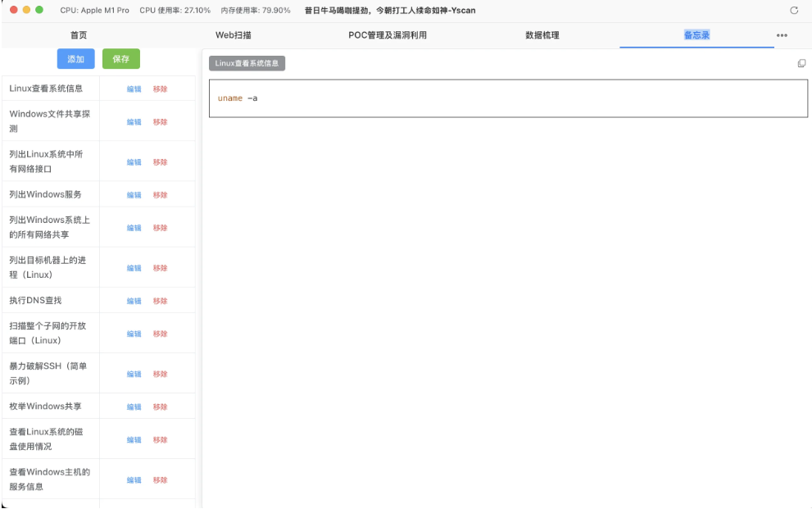
Task: Select the 暴力破解SSH (简单示例) entry
Action: (48, 373)
